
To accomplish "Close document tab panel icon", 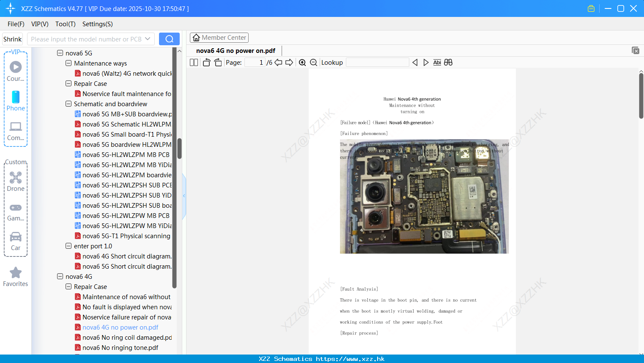I will point(636,50).
